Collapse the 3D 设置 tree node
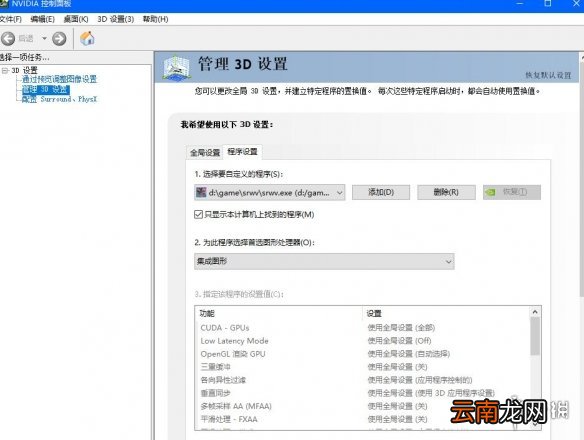 click(x=4, y=70)
